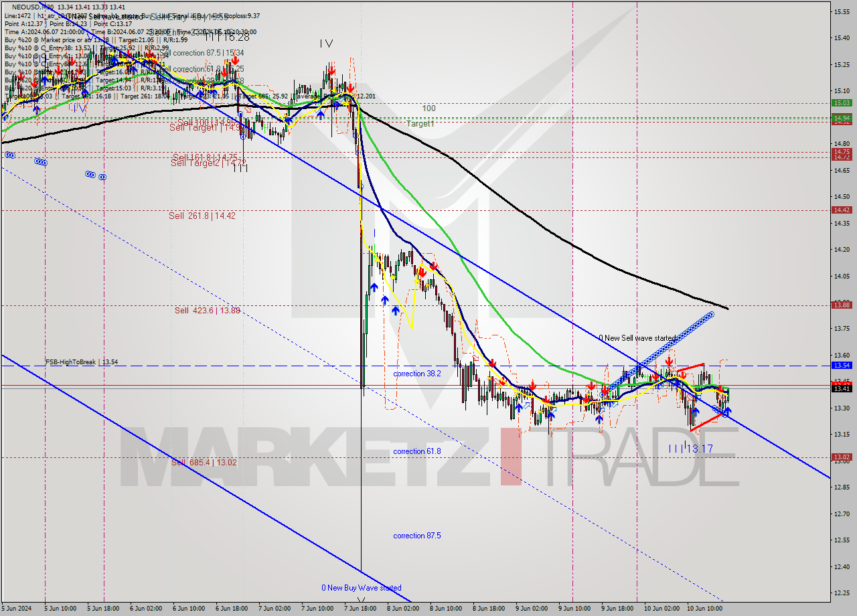Select the 'Sell 261.8 | 14.42' level label

pos(202,216)
